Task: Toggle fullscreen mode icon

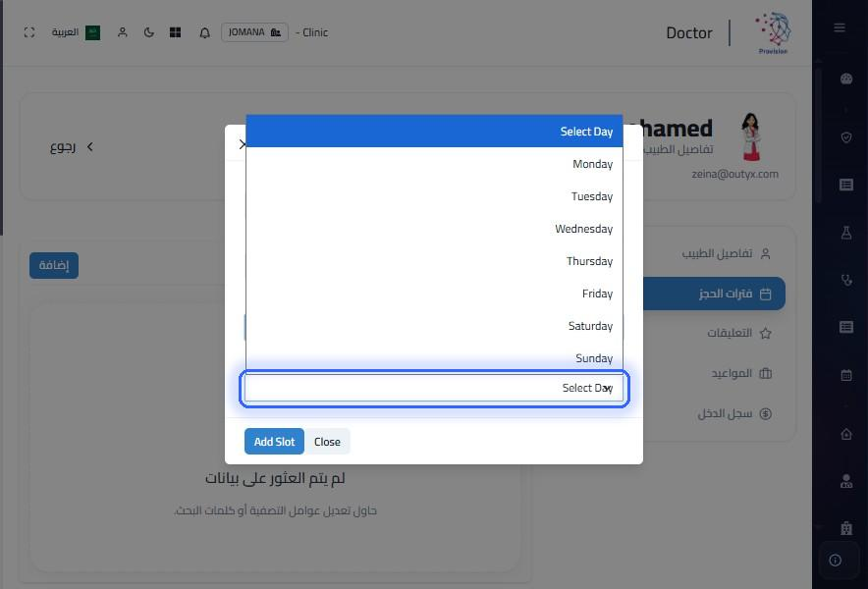Action: click(29, 32)
